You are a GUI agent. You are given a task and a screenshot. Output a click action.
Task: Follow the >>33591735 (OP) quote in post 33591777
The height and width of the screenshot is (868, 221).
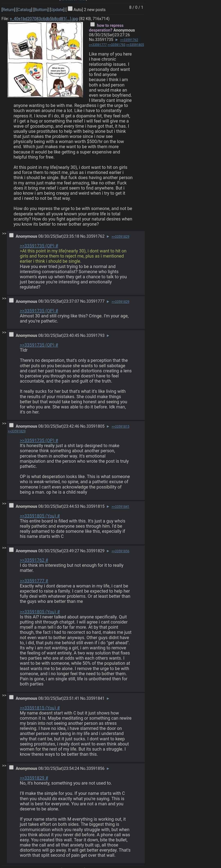click(x=39, y=311)
